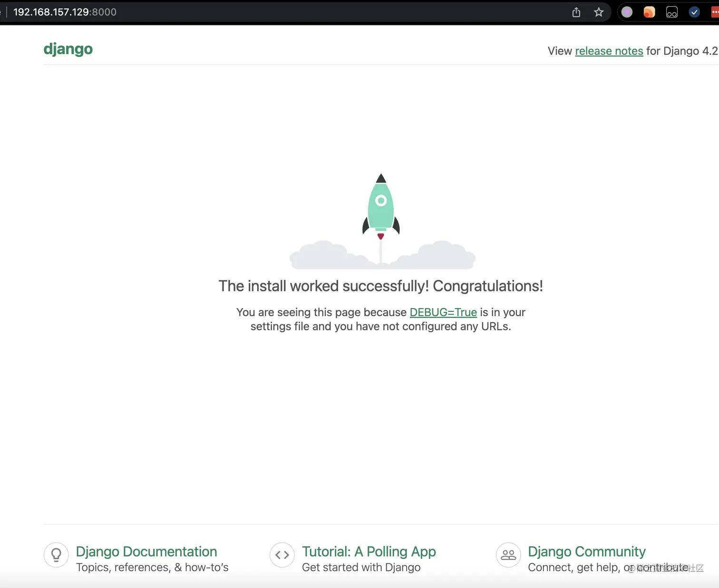The height and width of the screenshot is (588, 719).
Task: Open Tutorial: A Polling App link
Action: [x=369, y=551]
